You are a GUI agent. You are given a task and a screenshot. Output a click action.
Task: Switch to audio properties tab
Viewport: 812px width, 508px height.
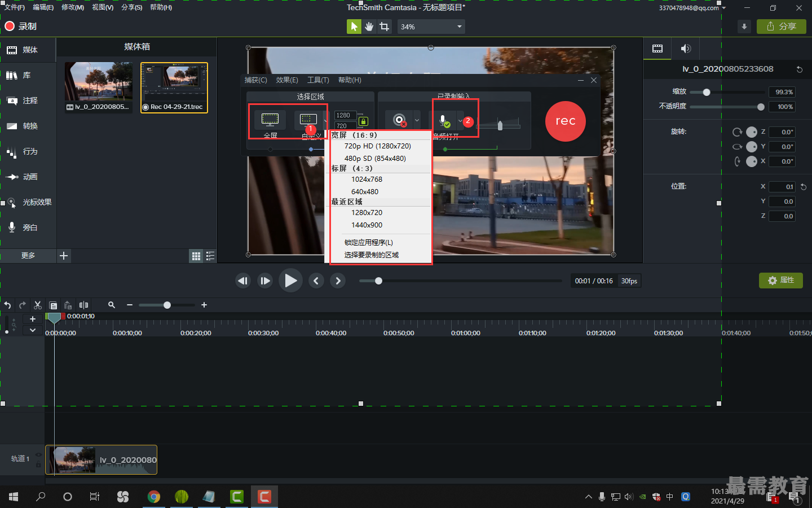coord(686,49)
